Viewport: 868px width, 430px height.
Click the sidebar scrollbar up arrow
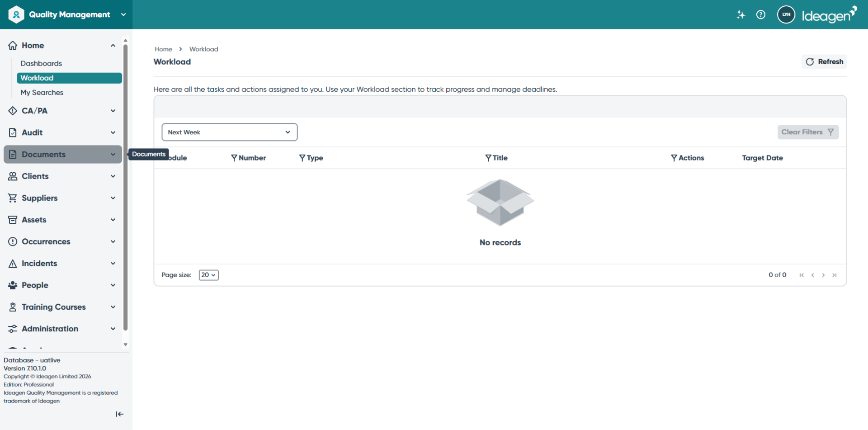125,40
